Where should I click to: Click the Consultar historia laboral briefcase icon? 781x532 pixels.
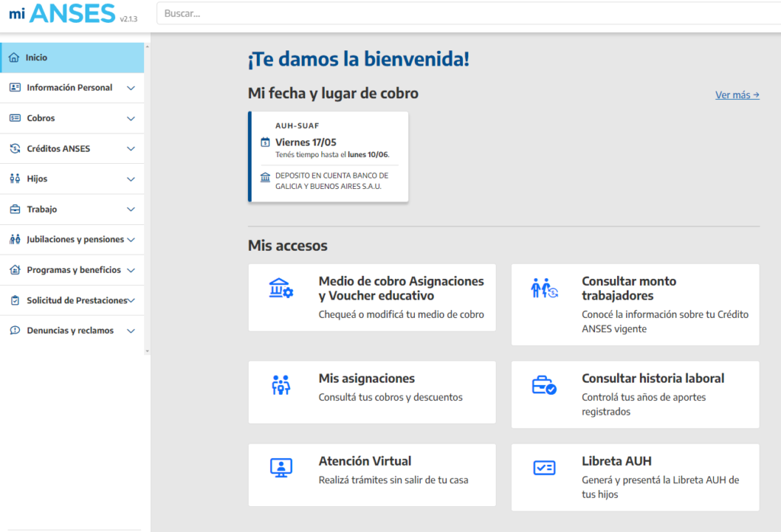pos(543,383)
